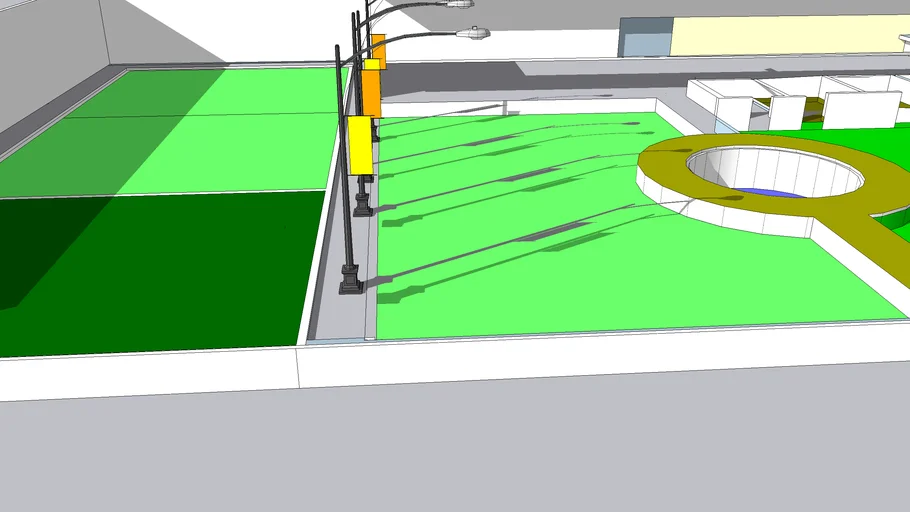
Task: Click the yellow banner on nearest lamp post
Action: tap(359, 146)
